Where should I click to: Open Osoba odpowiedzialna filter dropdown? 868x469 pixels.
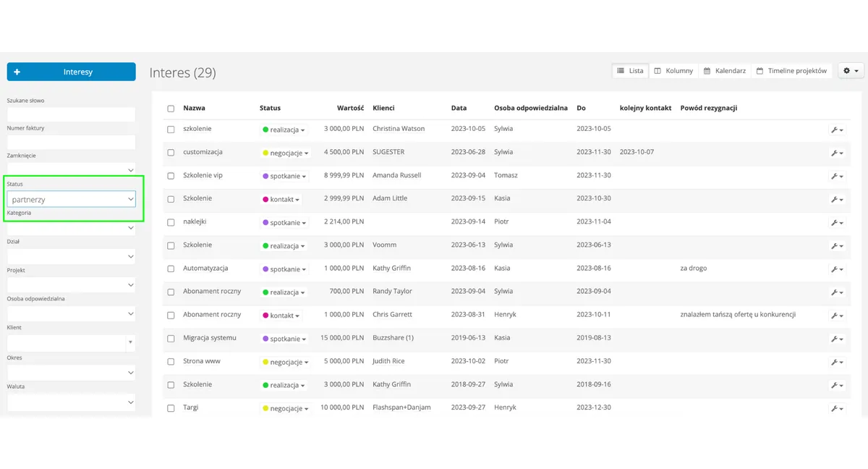(72, 314)
